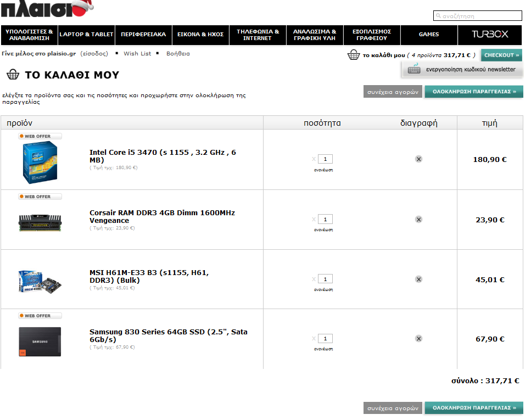Click the είσοδος login link
Image resolution: width=531 pixels, height=420 pixels.
click(x=94, y=53)
